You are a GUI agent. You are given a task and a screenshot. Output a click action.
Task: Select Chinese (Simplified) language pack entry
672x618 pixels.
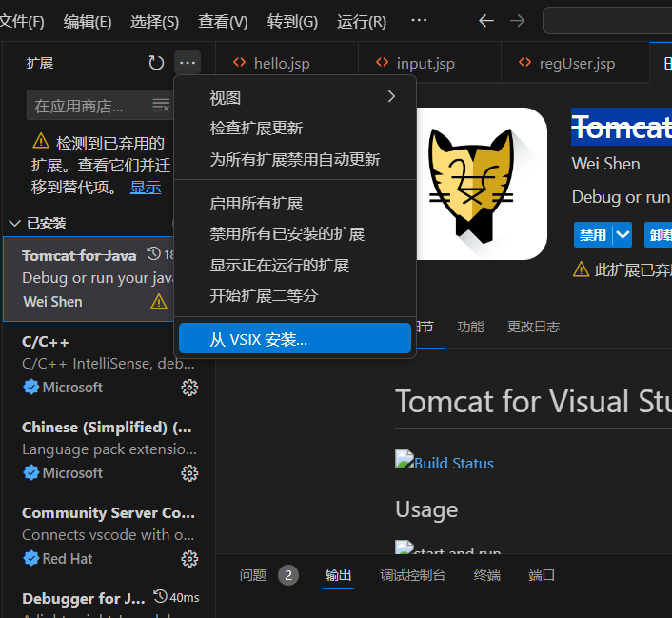(109, 449)
